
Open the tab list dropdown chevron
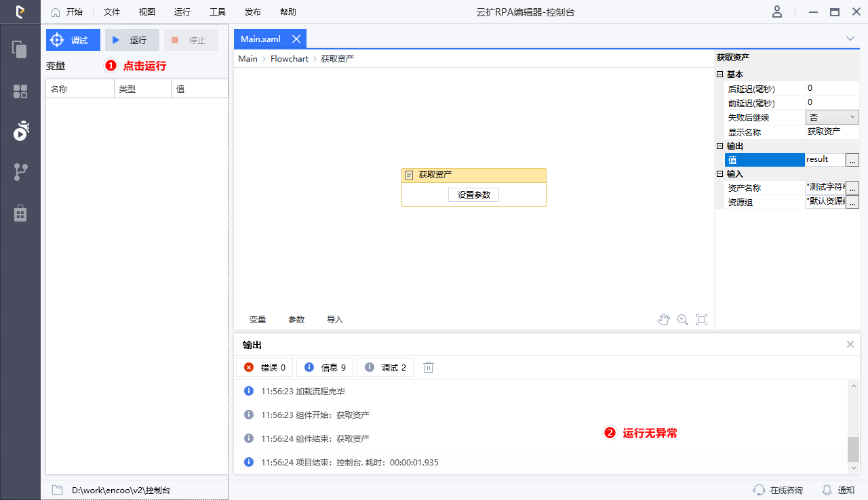point(850,39)
